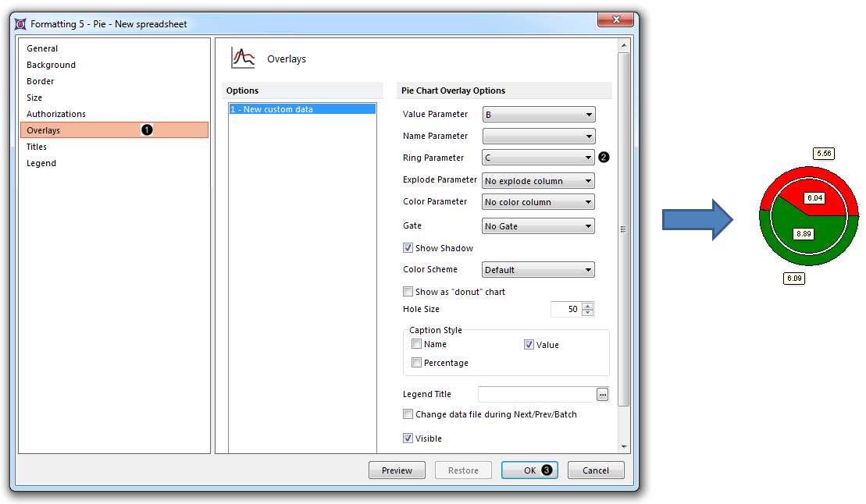Screen dimensions: 866x504
Task: Open the Gate dropdown list
Action: pyautogui.click(x=538, y=226)
